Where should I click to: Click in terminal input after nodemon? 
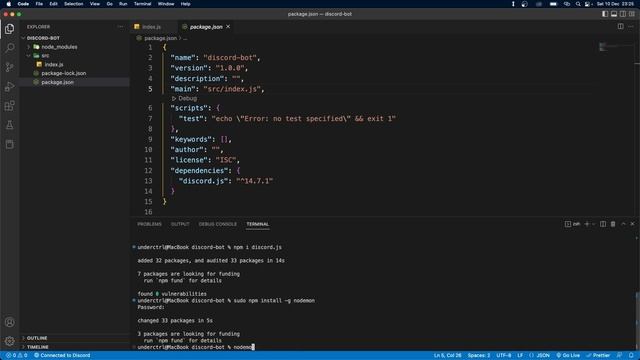pos(253,347)
